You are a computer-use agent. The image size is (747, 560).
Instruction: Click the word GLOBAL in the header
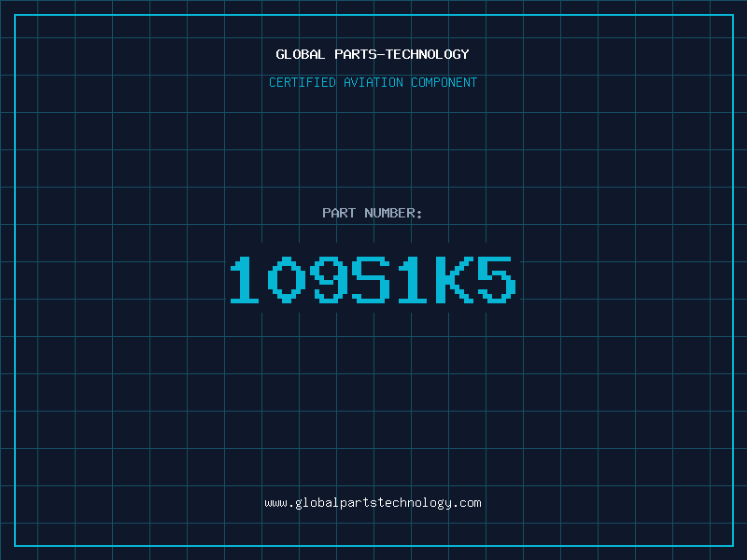pyautogui.click(x=300, y=55)
